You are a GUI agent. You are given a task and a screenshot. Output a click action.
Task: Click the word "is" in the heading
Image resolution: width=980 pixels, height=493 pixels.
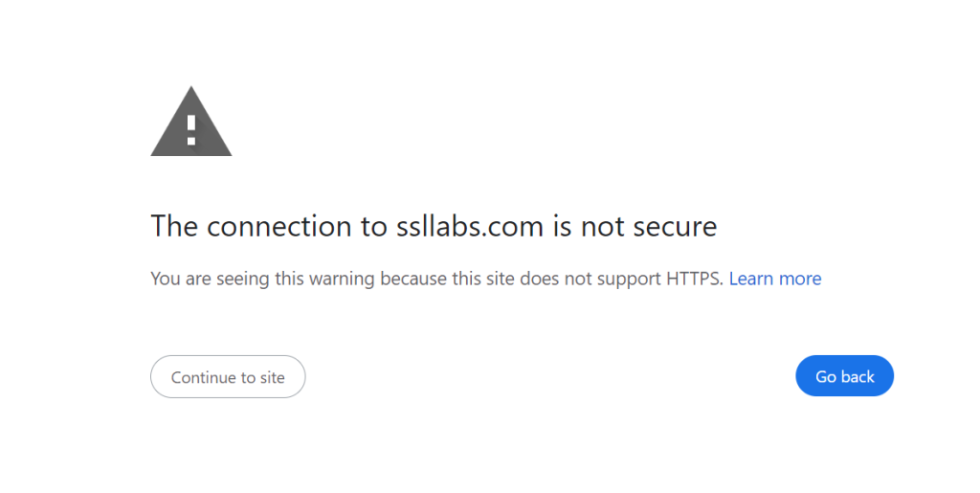tap(560, 227)
